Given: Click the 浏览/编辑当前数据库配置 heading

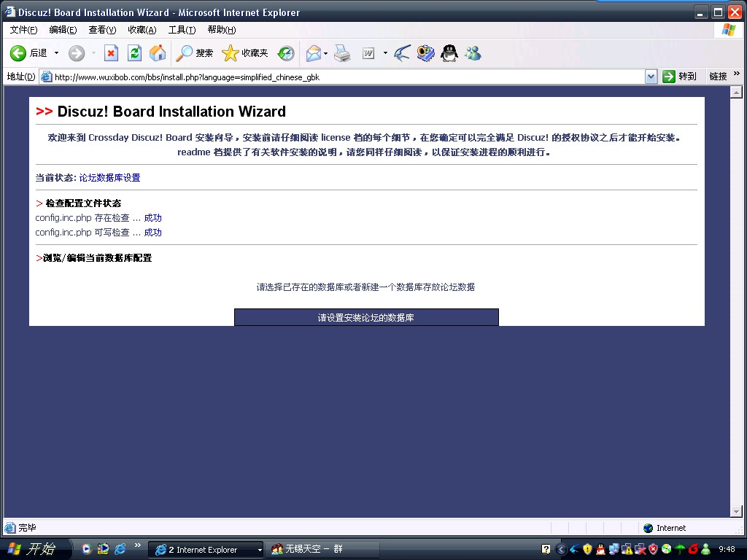Looking at the screenshot, I should [97, 258].
